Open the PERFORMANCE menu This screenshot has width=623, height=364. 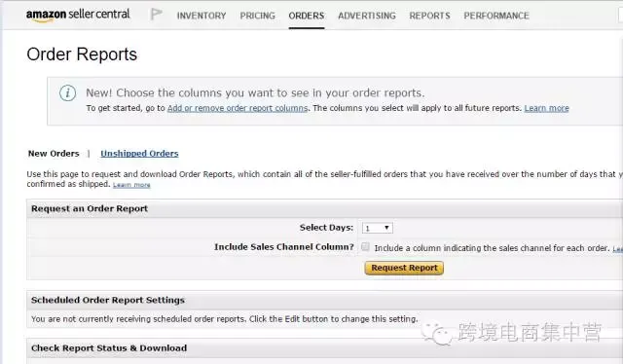496,16
